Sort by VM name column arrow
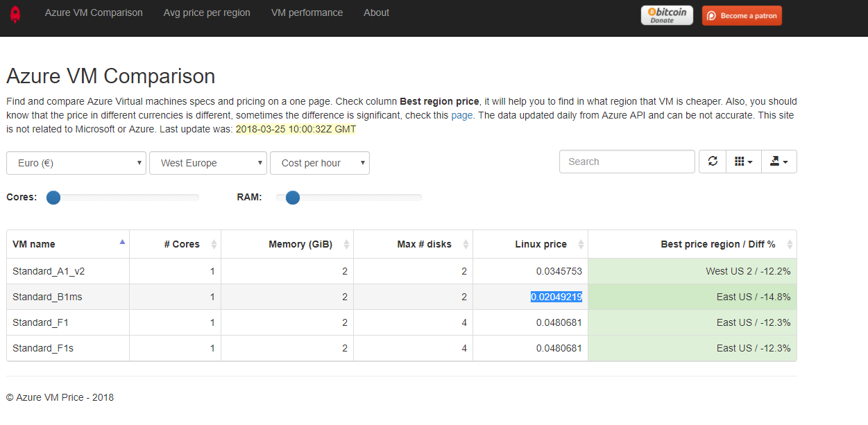The width and height of the screenshot is (868, 425). tap(123, 242)
